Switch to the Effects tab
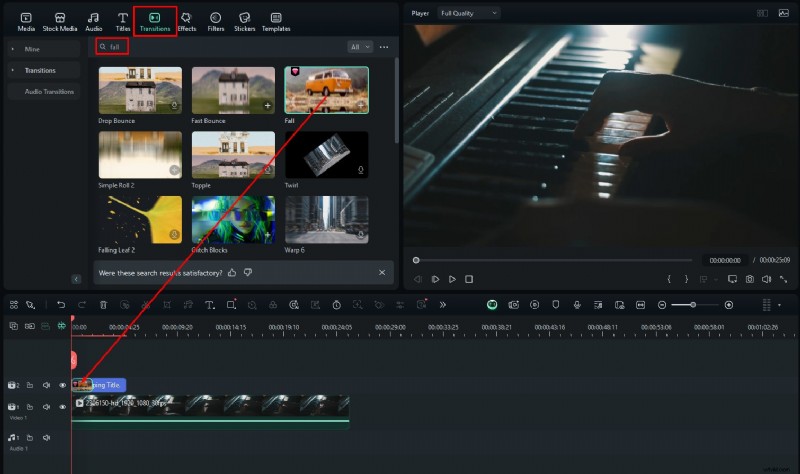The image size is (800, 474). [x=186, y=19]
